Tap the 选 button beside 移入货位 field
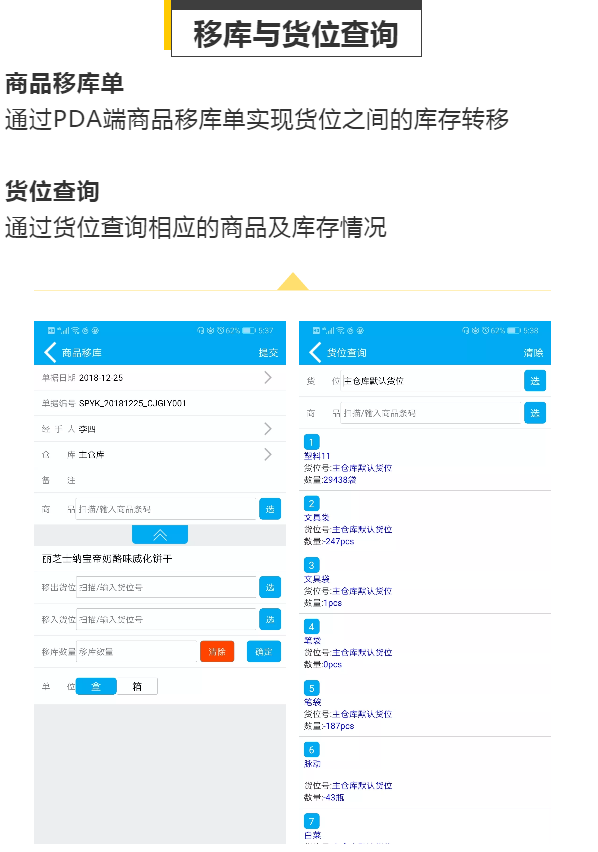Image resolution: width=598 pixels, height=852 pixels. [270, 619]
